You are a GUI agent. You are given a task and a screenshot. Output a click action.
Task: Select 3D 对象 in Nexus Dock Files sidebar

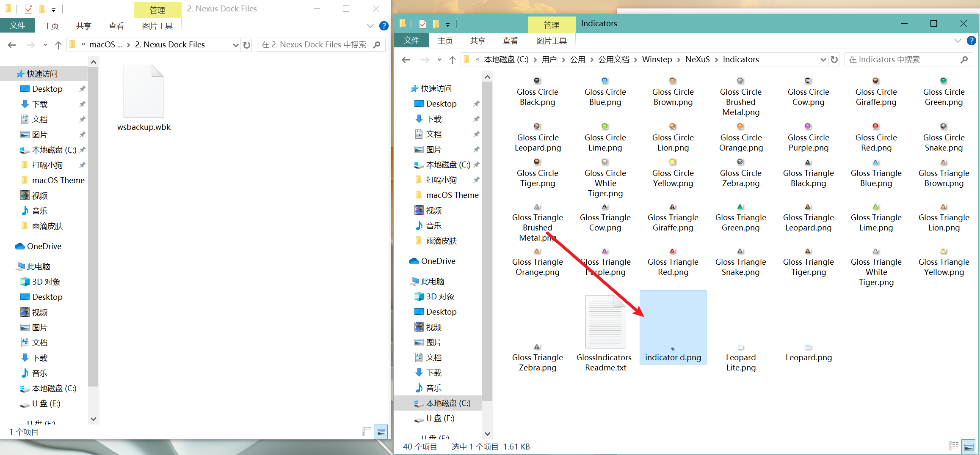(46, 282)
